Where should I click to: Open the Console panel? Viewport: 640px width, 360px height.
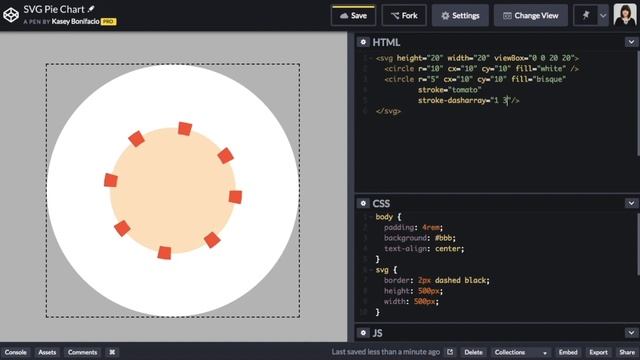click(x=16, y=352)
